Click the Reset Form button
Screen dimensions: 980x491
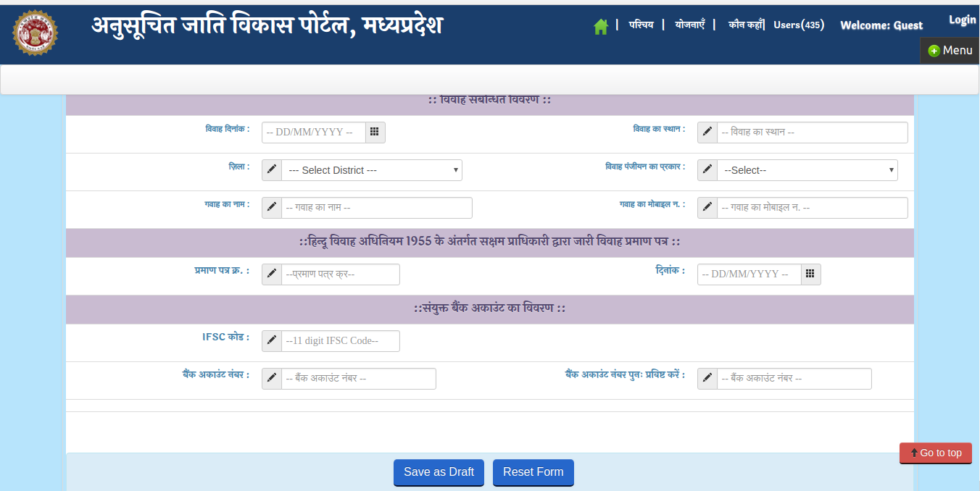click(533, 472)
